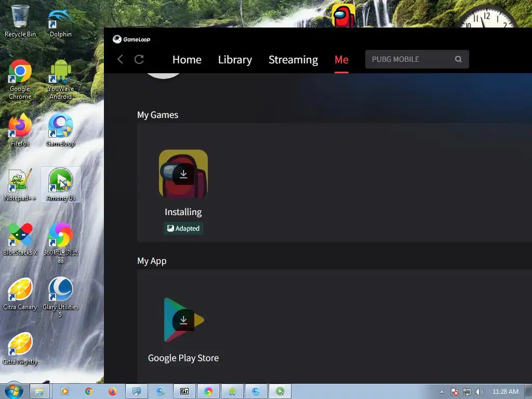Open the media player taskbar icon

[64, 392]
